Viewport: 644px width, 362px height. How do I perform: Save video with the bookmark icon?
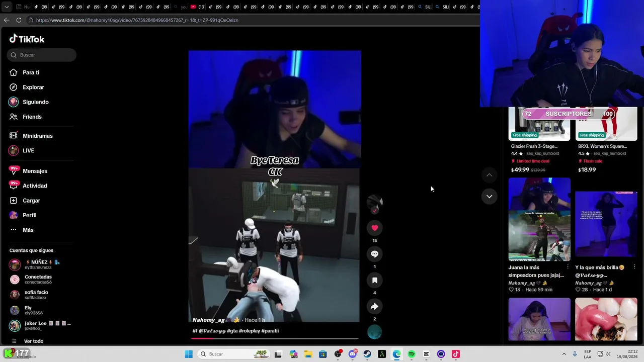click(x=375, y=280)
